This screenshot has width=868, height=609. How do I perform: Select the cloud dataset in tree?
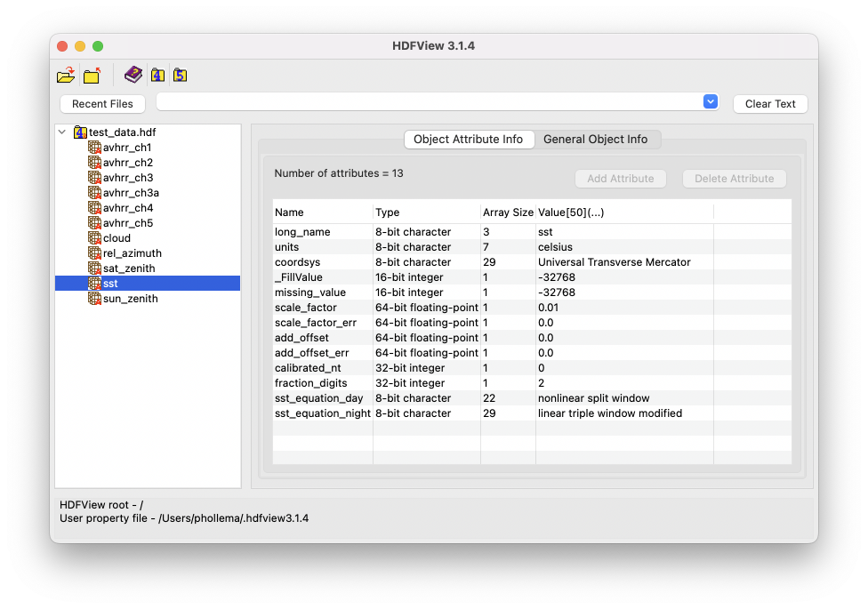point(117,238)
